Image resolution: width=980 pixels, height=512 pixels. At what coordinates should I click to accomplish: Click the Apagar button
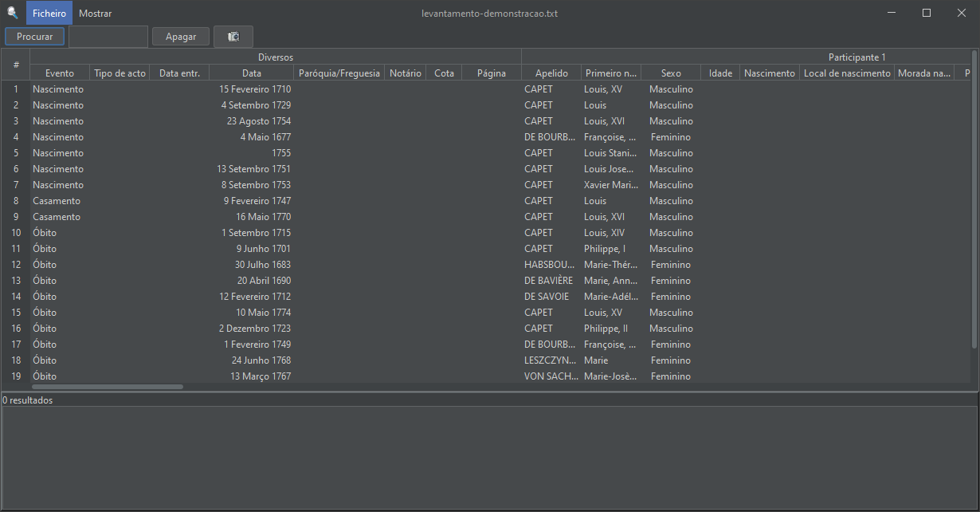tap(180, 36)
